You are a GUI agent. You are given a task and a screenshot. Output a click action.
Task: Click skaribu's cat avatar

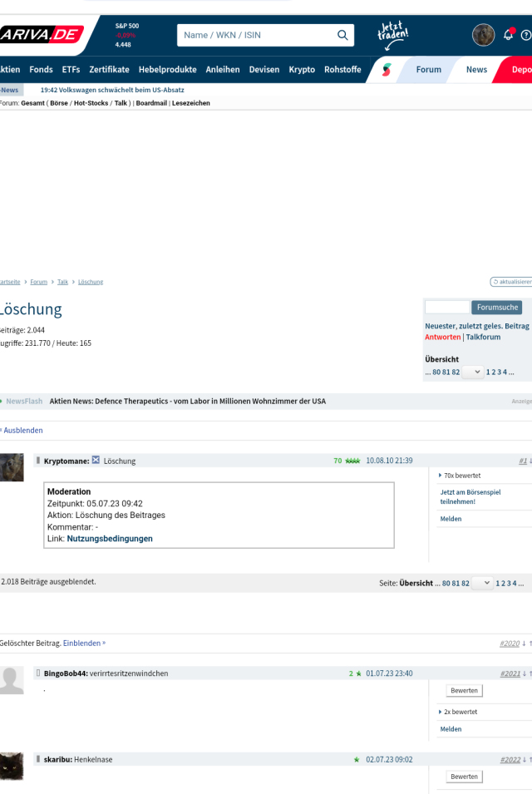pos(12,767)
